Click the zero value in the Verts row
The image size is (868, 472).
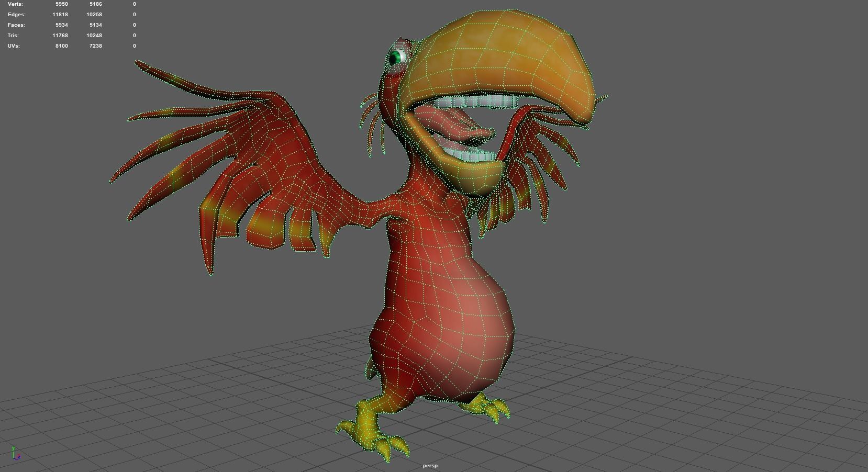[x=135, y=4]
